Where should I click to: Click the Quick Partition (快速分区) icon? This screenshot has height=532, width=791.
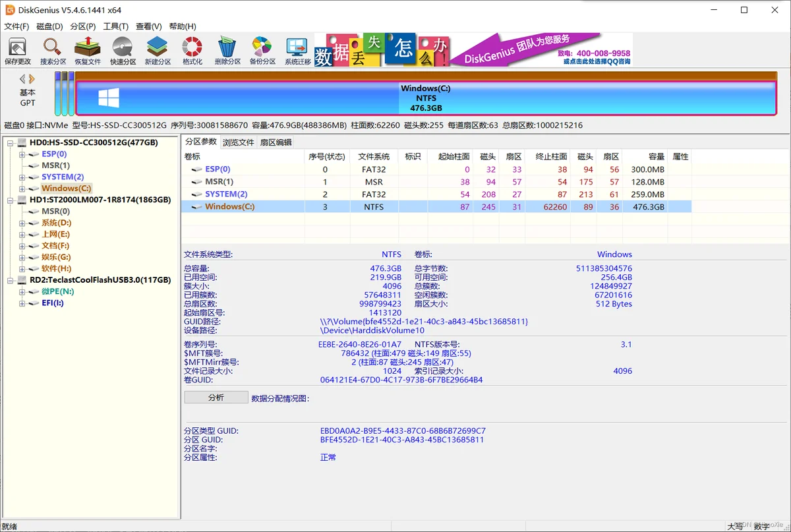click(x=123, y=50)
